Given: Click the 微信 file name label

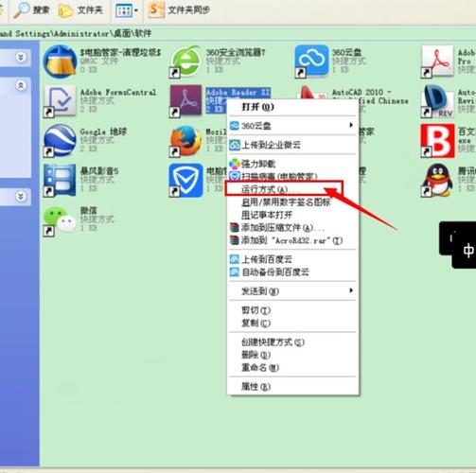Looking at the screenshot, I should 89,210.
